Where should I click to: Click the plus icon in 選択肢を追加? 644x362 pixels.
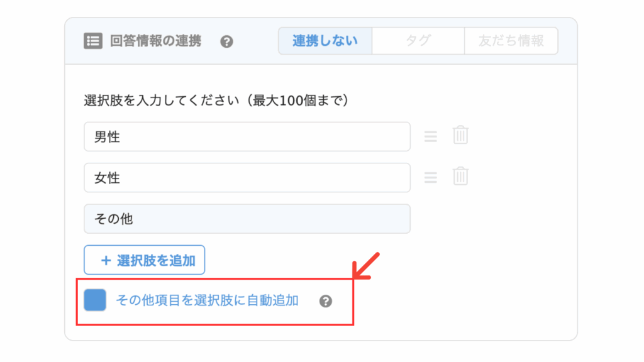click(x=106, y=260)
